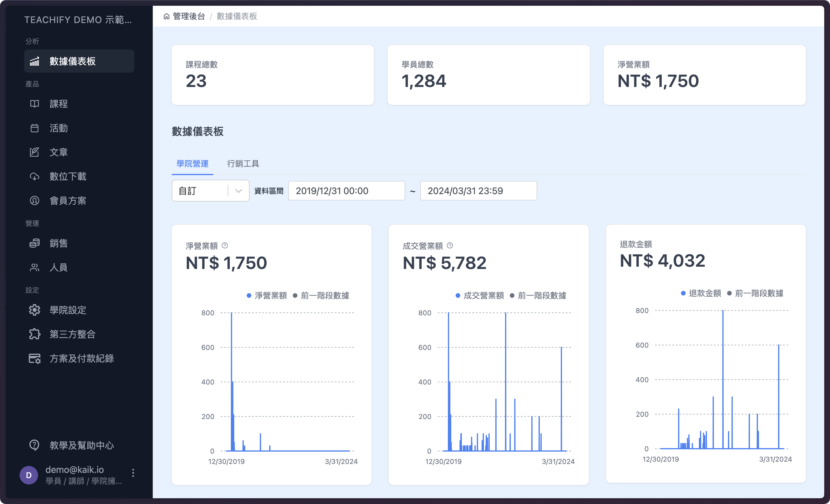
Task: Click the chevron arrow of 自訂 dropdown
Action: click(239, 191)
